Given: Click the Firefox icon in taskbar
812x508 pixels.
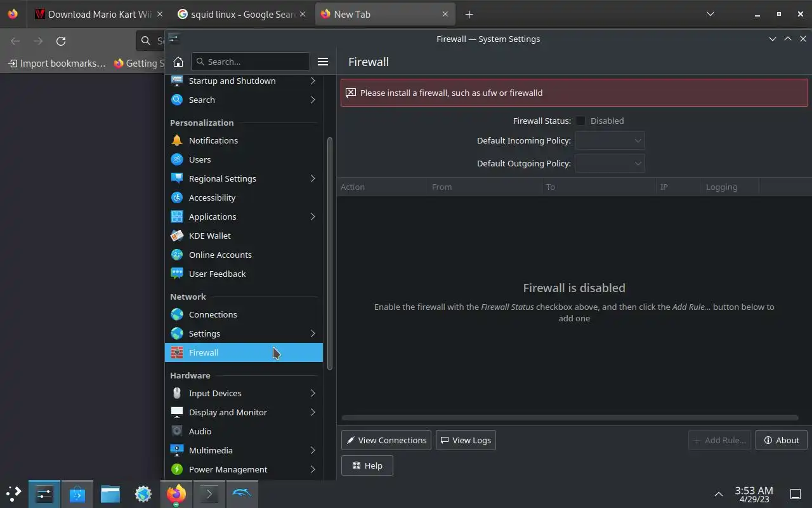Looking at the screenshot, I should tap(176, 493).
